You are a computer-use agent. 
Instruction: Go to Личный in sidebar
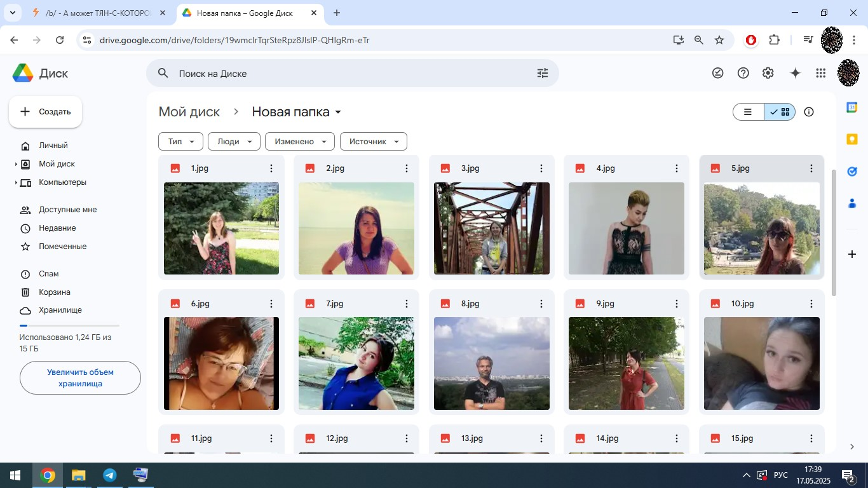(x=53, y=146)
